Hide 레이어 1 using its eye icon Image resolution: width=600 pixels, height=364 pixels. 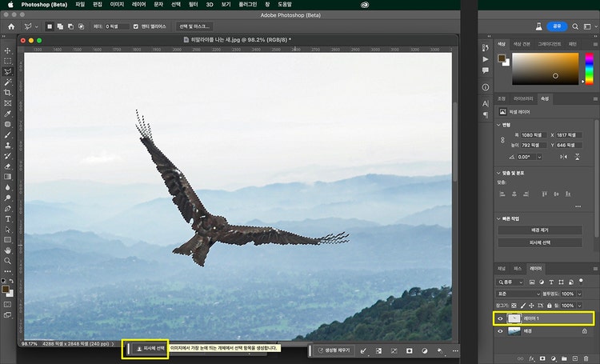tap(501, 318)
